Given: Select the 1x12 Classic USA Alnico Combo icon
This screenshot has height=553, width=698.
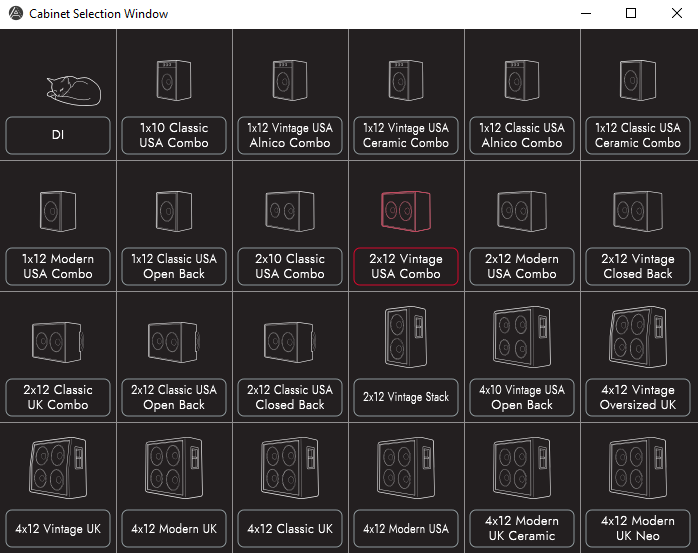Looking at the screenshot, I should click(522, 80).
